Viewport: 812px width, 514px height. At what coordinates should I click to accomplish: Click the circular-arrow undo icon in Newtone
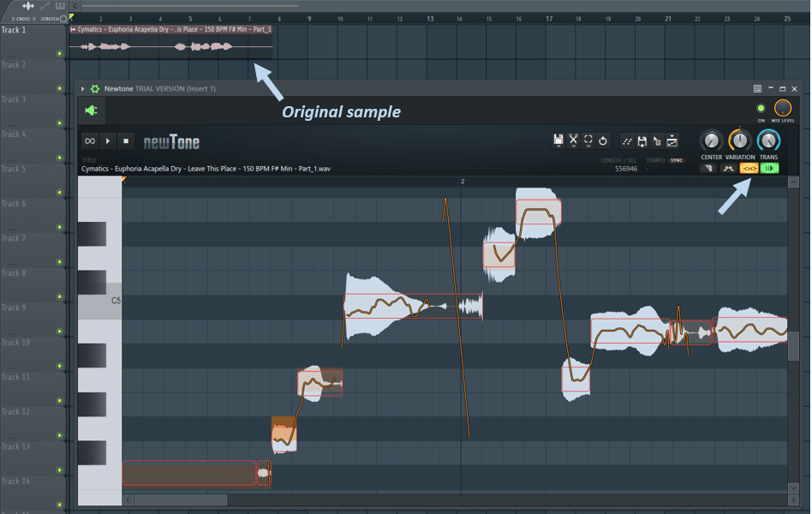coord(603,140)
